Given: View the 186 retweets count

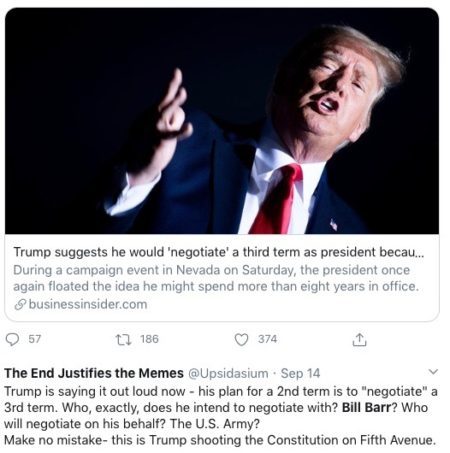Looking at the screenshot, I should (x=149, y=339).
